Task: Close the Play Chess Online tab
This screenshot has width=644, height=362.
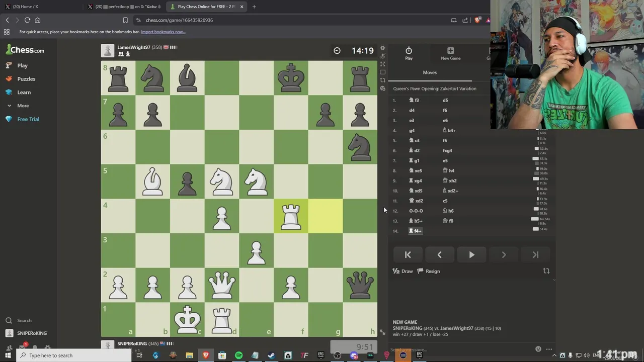Action: pos(242,7)
